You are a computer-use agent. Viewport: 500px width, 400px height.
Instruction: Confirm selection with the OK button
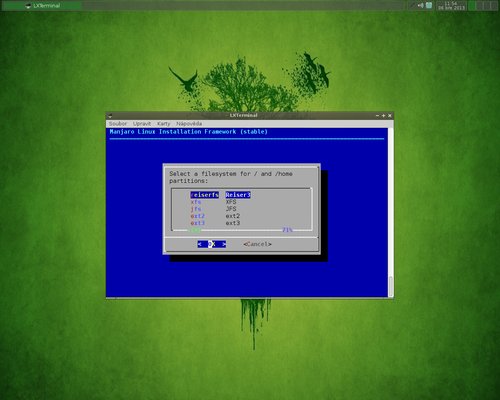coord(212,244)
